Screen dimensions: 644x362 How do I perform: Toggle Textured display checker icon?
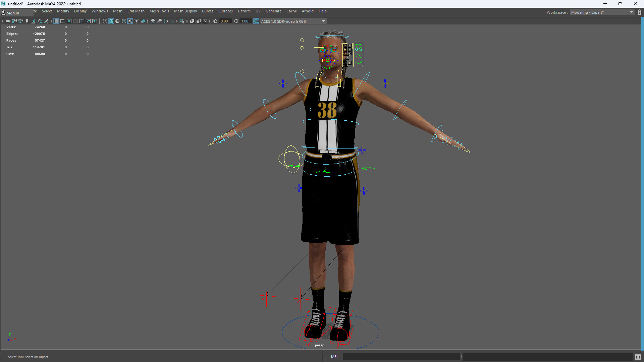click(x=130, y=21)
